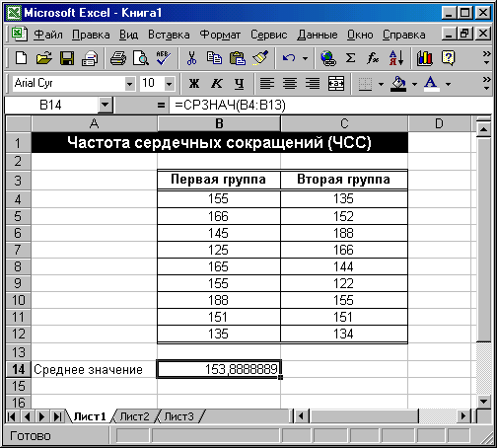Jump to last sheet tab navigation button
This screenshot has width=497, height=448.
[57, 416]
